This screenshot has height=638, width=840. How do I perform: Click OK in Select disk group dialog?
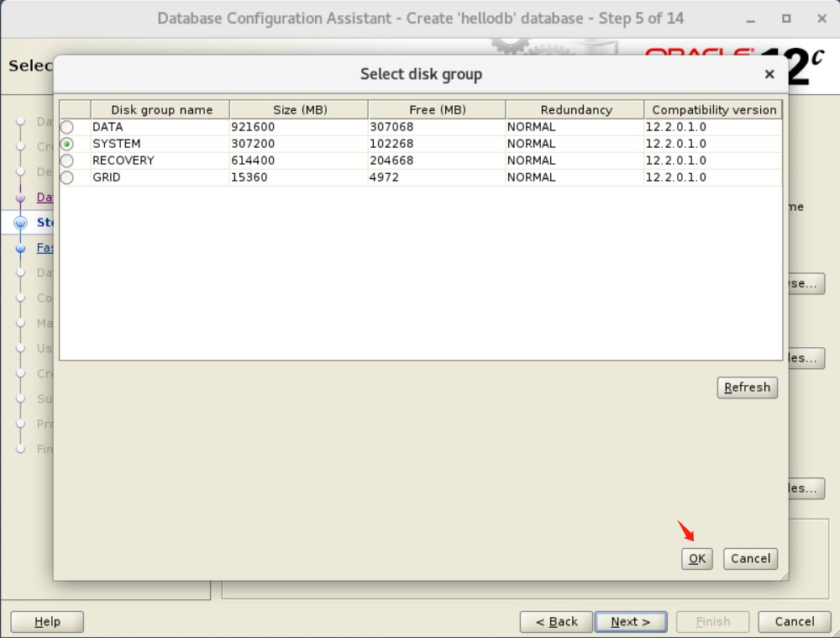[697, 559]
